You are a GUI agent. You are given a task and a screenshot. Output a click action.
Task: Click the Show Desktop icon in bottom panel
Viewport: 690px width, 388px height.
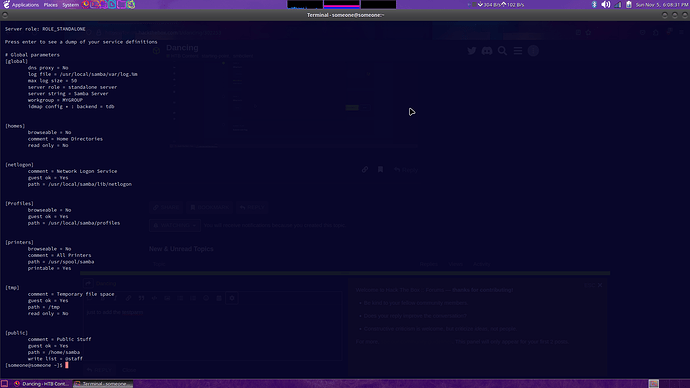point(4,384)
